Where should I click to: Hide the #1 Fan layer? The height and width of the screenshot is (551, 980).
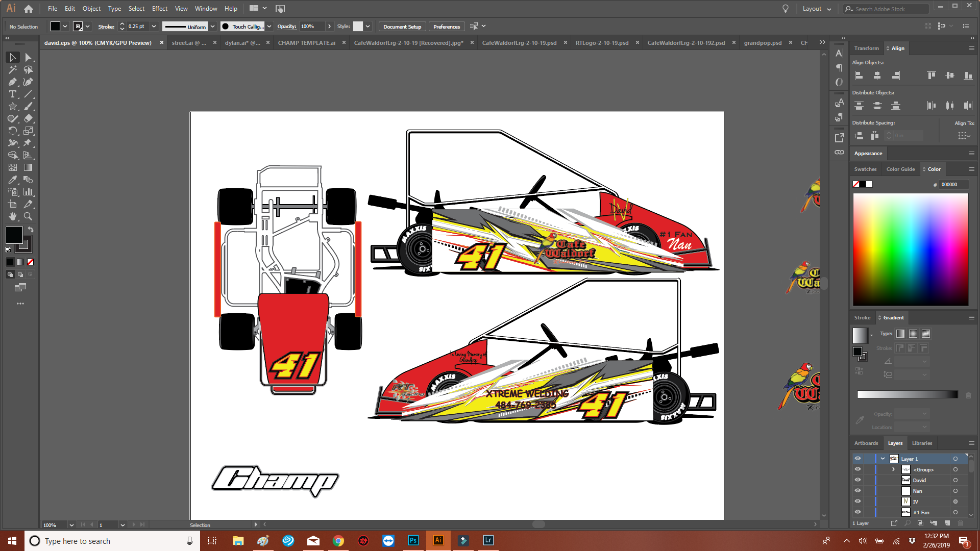point(857,512)
